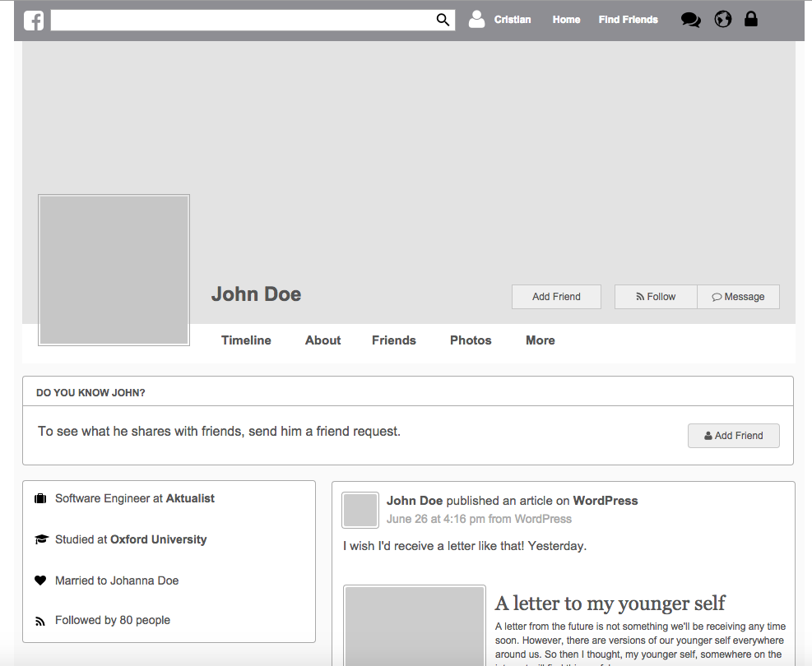Click the RSS icon beside Followed by

click(x=40, y=621)
